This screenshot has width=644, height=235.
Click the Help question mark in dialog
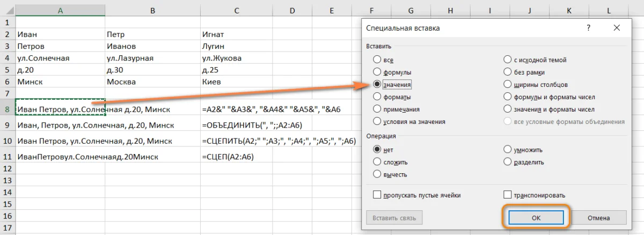(589, 28)
